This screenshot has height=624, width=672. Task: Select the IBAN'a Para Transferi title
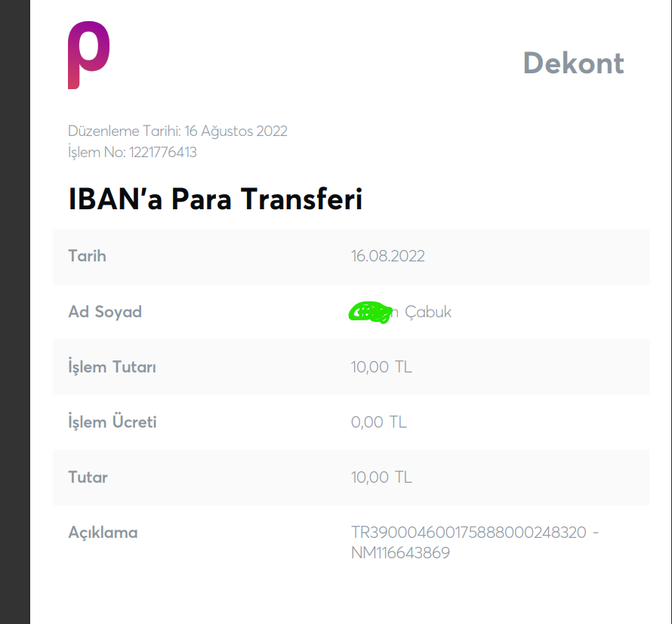pos(215,199)
